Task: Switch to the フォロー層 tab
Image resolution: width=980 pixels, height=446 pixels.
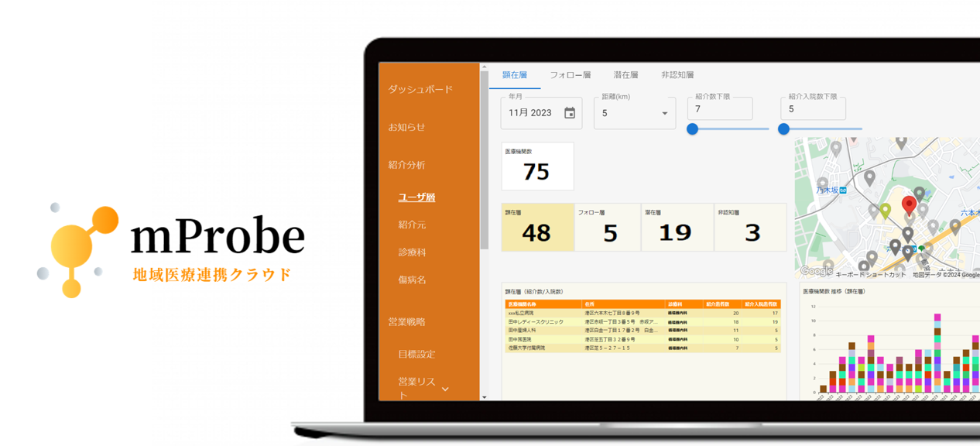Action: [571, 75]
